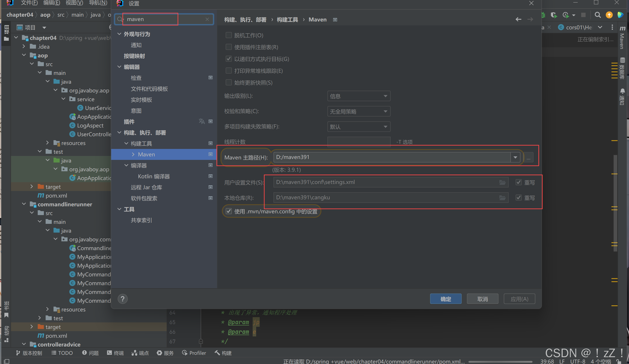Open the 输出级别 dropdown showing 信息
This screenshot has height=364, width=629.
click(359, 96)
